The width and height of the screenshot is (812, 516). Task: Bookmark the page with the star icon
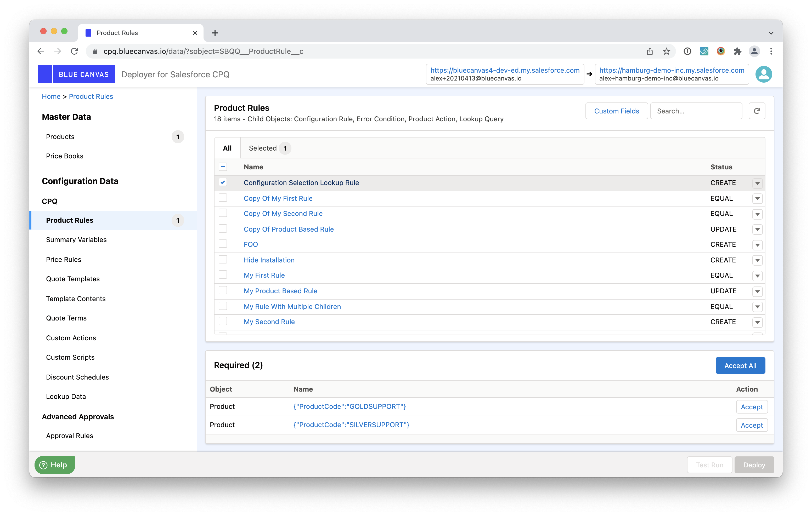coord(666,51)
